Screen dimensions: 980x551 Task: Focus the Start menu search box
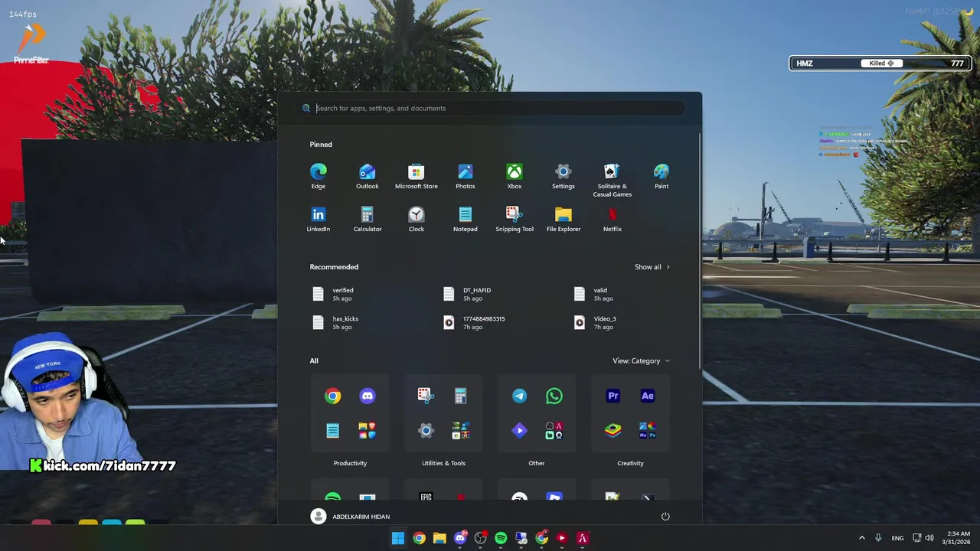click(x=490, y=108)
